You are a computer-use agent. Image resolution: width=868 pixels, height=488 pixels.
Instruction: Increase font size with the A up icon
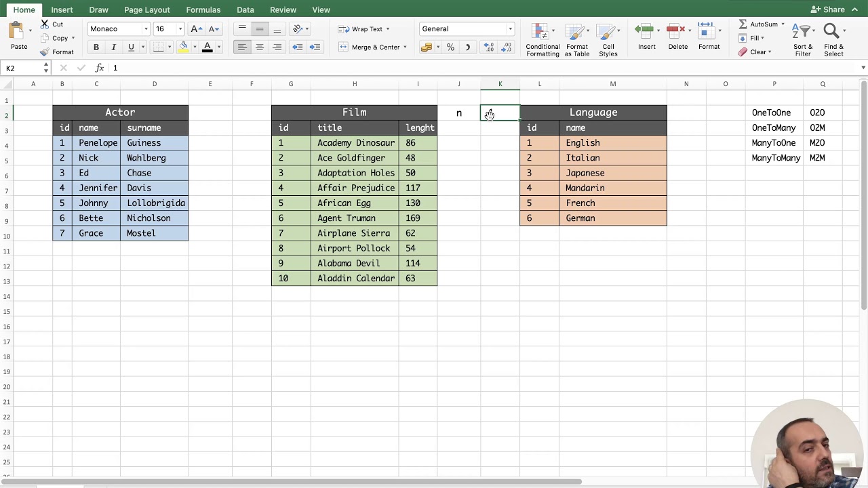click(196, 28)
